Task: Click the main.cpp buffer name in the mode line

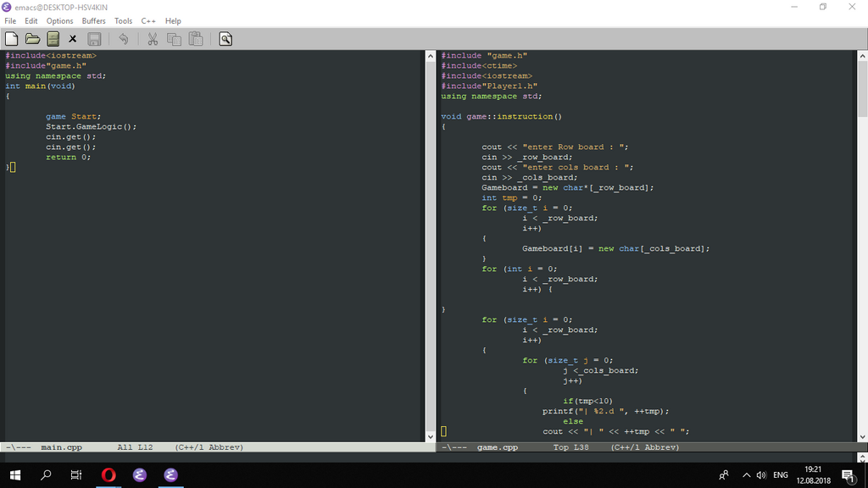Action: pyautogui.click(x=61, y=447)
